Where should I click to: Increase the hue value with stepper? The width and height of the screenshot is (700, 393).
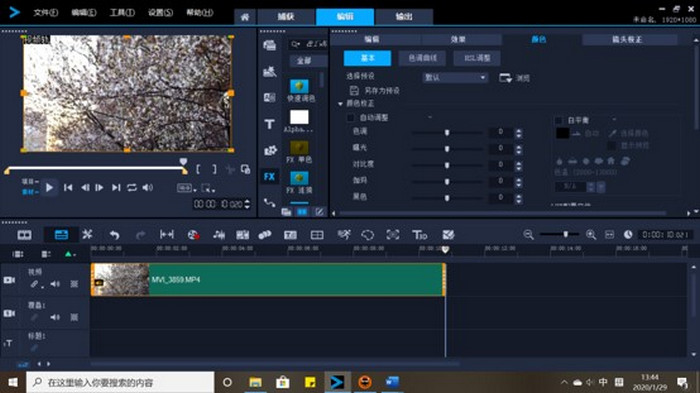(518, 130)
